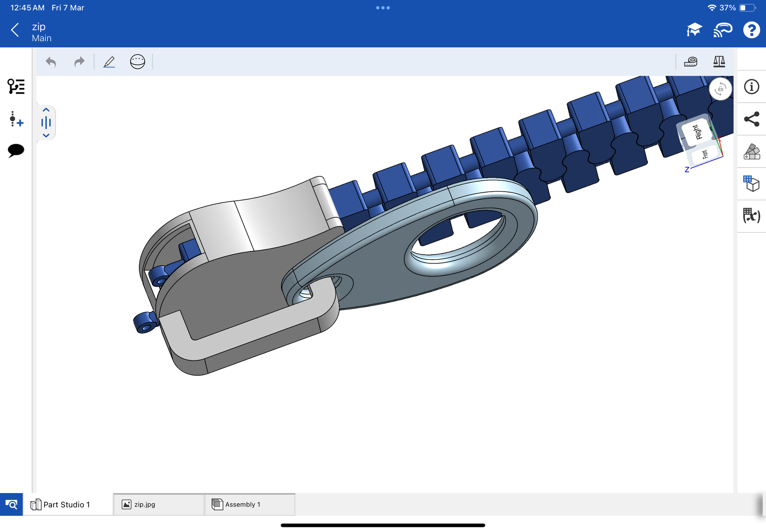
Task: Select the Sketch pencil tool
Action: 109,62
